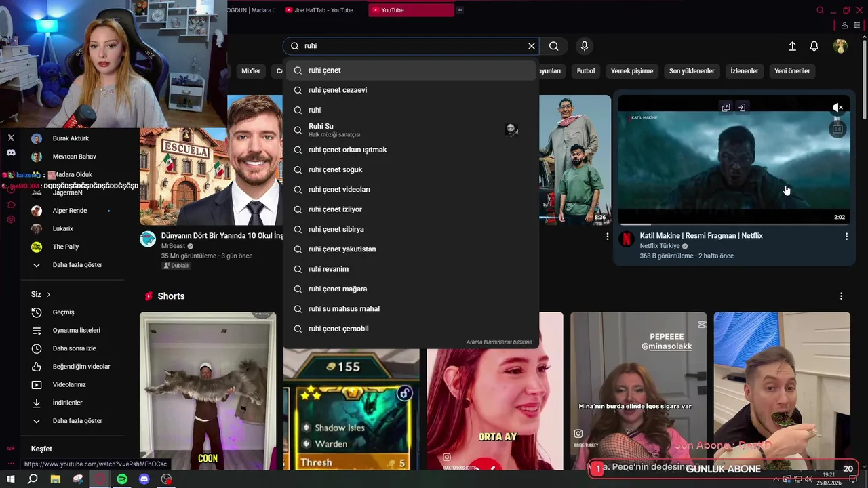The width and height of the screenshot is (868, 488).
Task: Click the X (Twitter) icon in the Opera sidebar
Action: pyautogui.click(x=11, y=138)
